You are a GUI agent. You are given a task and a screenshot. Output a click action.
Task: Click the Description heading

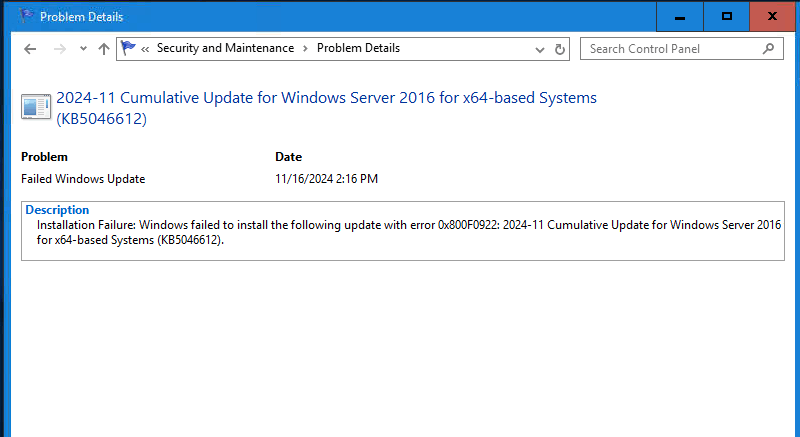tap(57, 210)
